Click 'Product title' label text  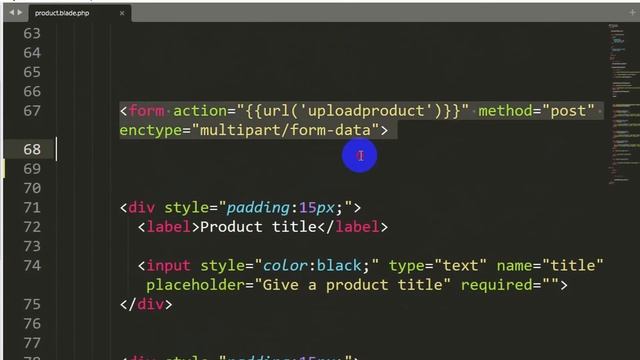click(258, 227)
